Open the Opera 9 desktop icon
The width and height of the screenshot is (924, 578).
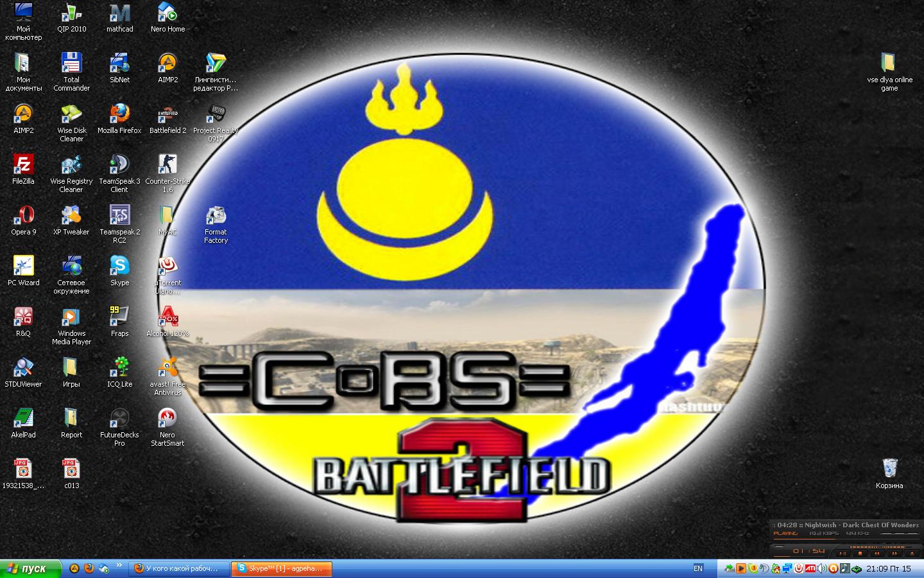[23, 220]
